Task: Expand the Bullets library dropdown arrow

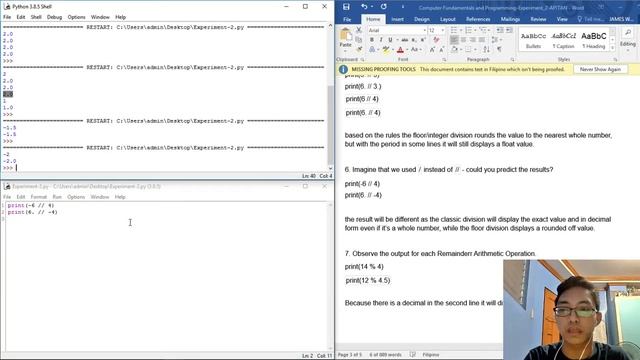Action: pyautogui.click(x=460, y=30)
